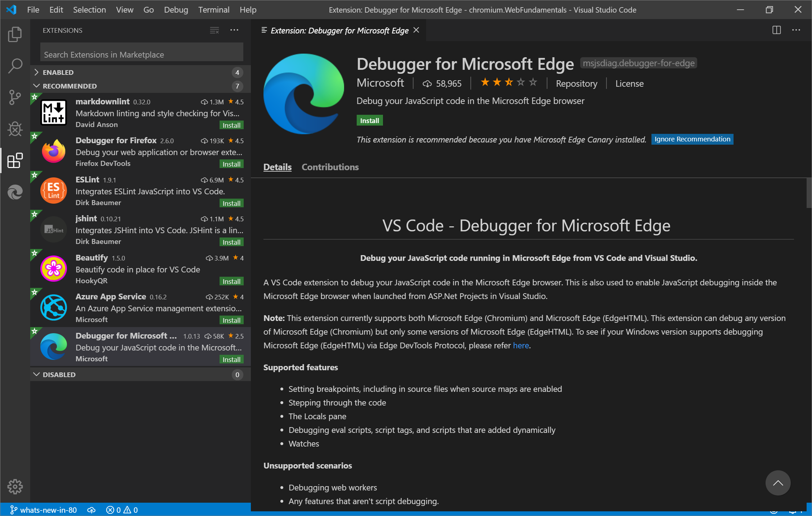The height and width of the screenshot is (516, 812).
Task: Switch to the Contributions tab
Action: [x=330, y=167]
